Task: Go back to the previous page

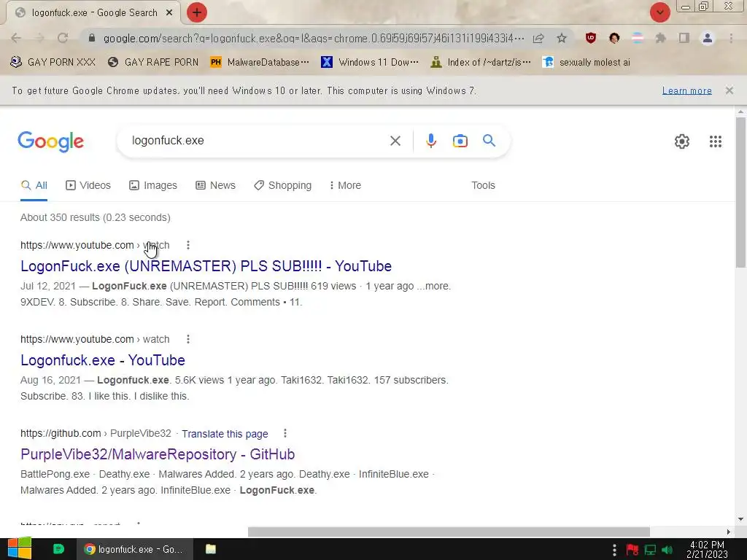Action: (x=16, y=38)
